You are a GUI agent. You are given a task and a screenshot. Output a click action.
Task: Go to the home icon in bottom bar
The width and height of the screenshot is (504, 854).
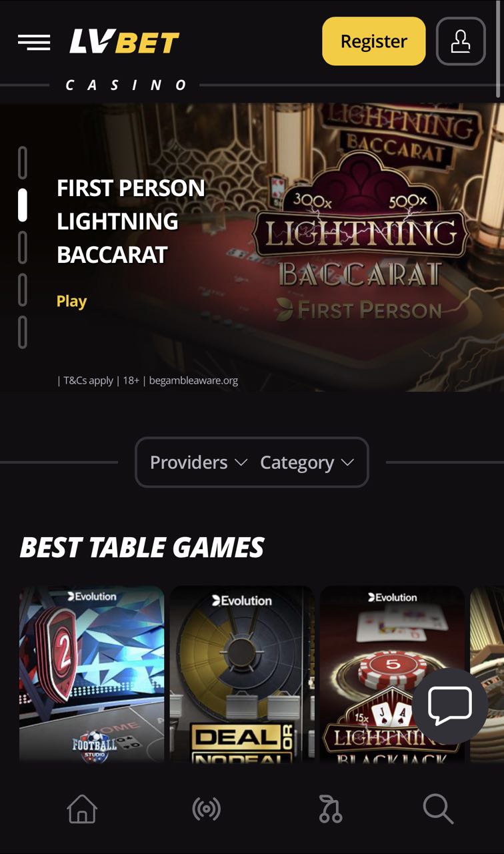[x=82, y=809]
